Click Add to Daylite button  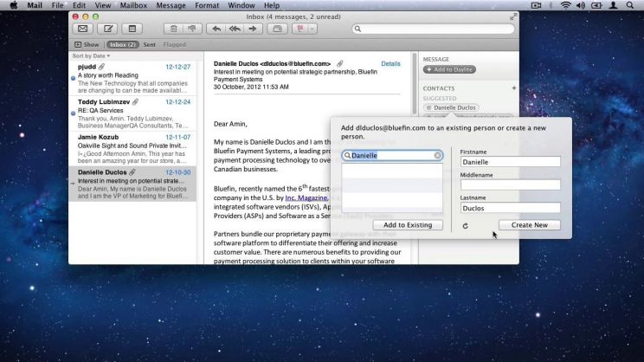(449, 69)
